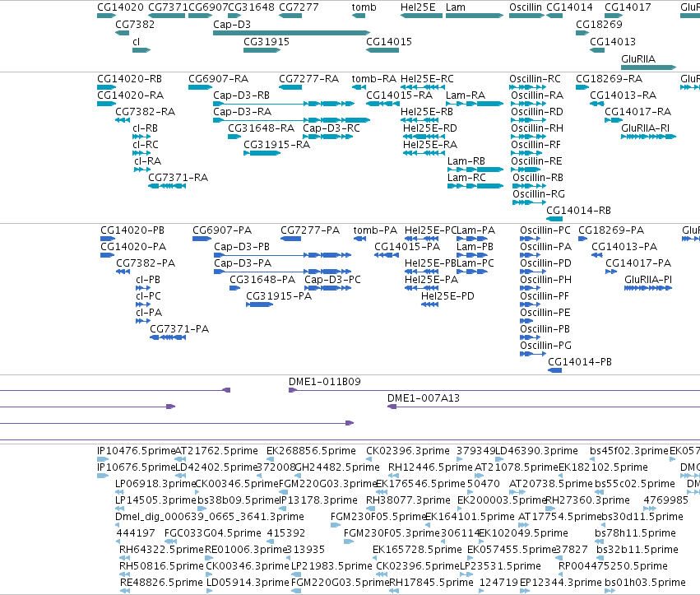Screen dimensions: 700x595
Task: Click protein cl-PC
Action: coord(143,304)
